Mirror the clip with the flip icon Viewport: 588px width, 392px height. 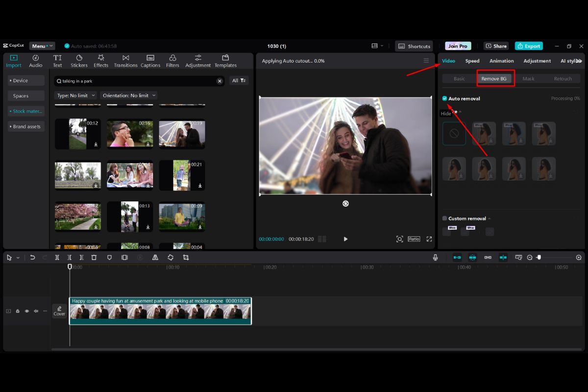coord(155,257)
